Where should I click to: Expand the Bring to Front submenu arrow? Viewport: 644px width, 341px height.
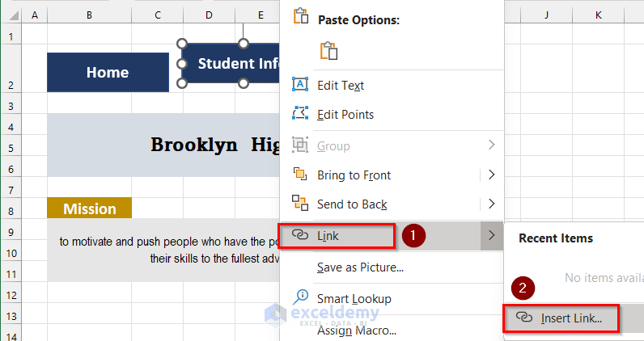(491, 175)
